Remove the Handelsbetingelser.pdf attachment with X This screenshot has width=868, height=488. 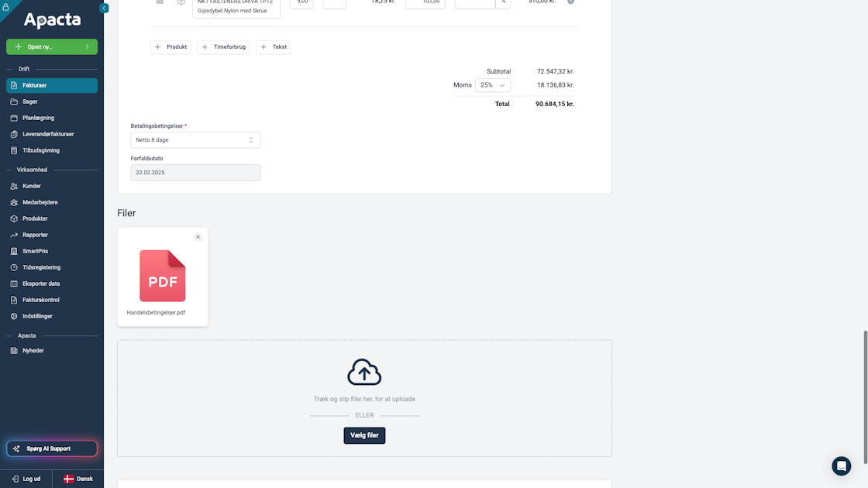coord(198,237)
